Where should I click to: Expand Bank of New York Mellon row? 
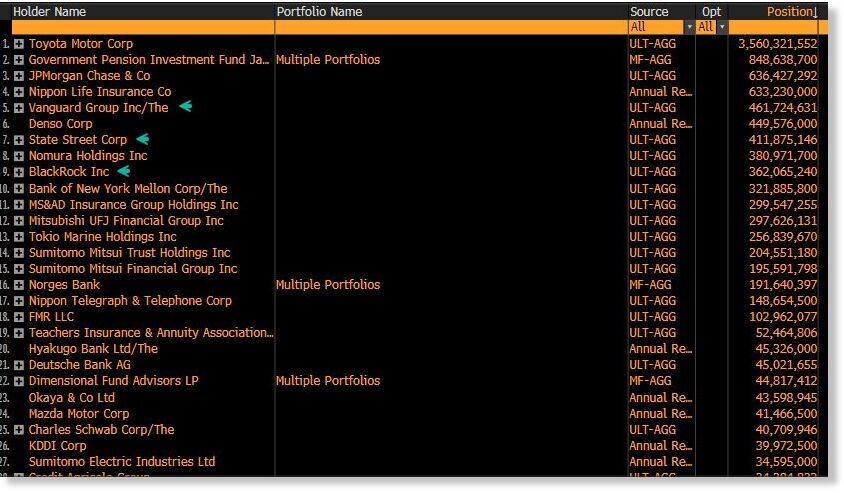click(19, 189)
